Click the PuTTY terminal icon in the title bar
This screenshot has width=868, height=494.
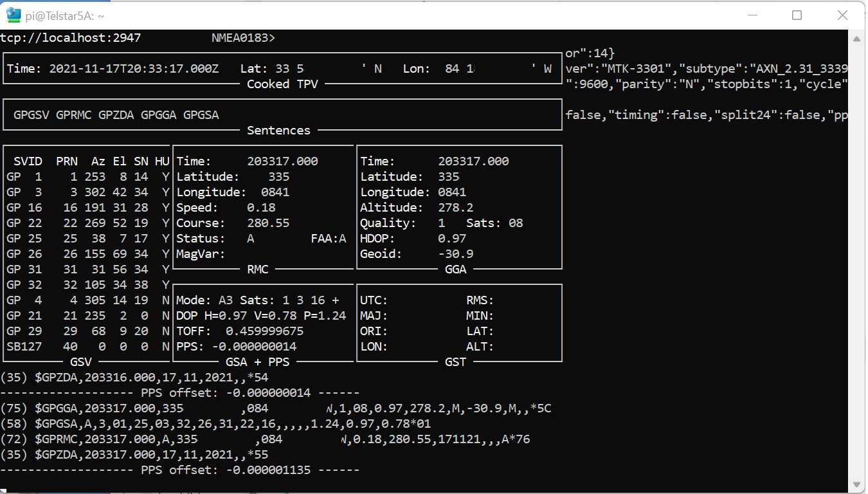coord(13,14)
